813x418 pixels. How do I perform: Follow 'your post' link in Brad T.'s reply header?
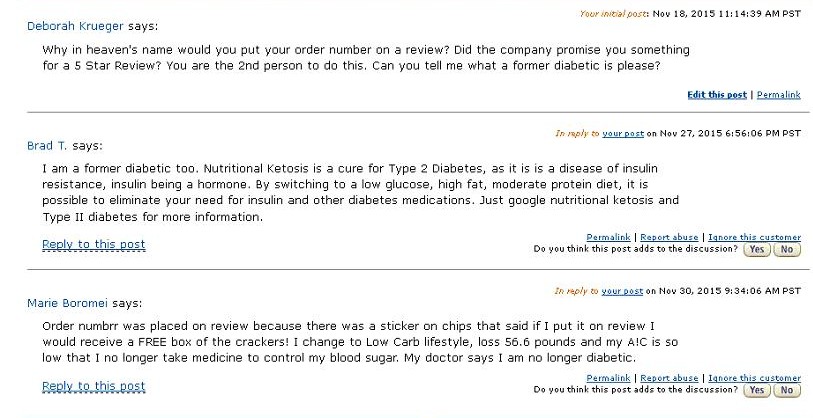[x=623, y=134]
